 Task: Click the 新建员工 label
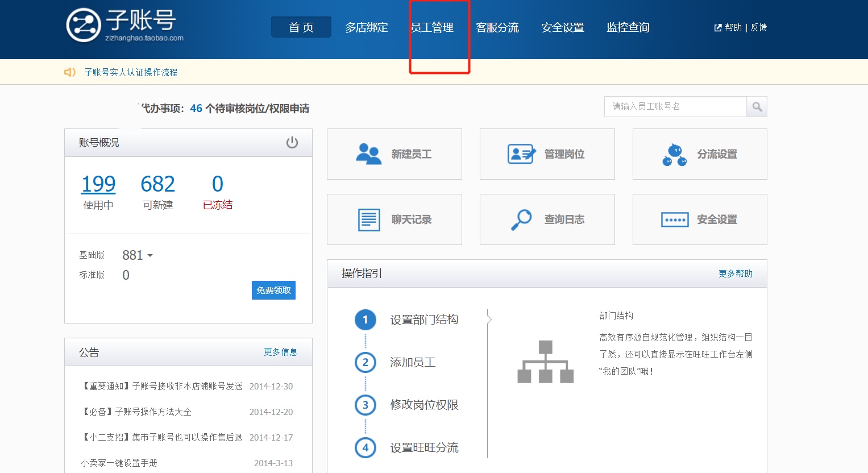click(x=412, y=154)
